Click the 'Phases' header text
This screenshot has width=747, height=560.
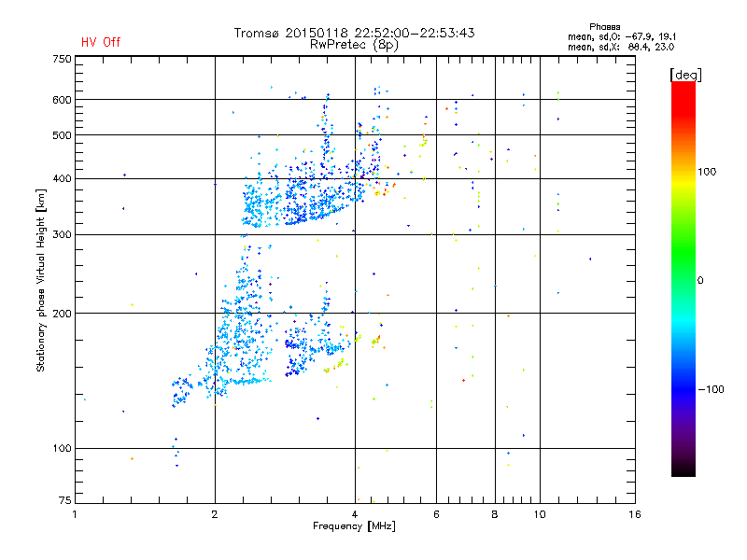[x=604, y=27]
